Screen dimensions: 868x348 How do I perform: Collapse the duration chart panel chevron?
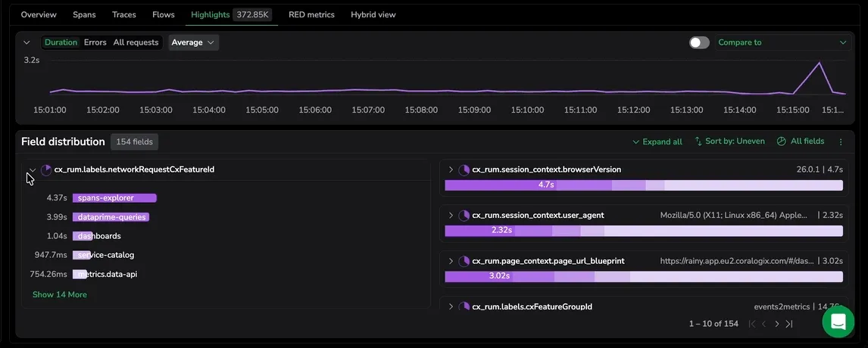click(x=27, y=42)
